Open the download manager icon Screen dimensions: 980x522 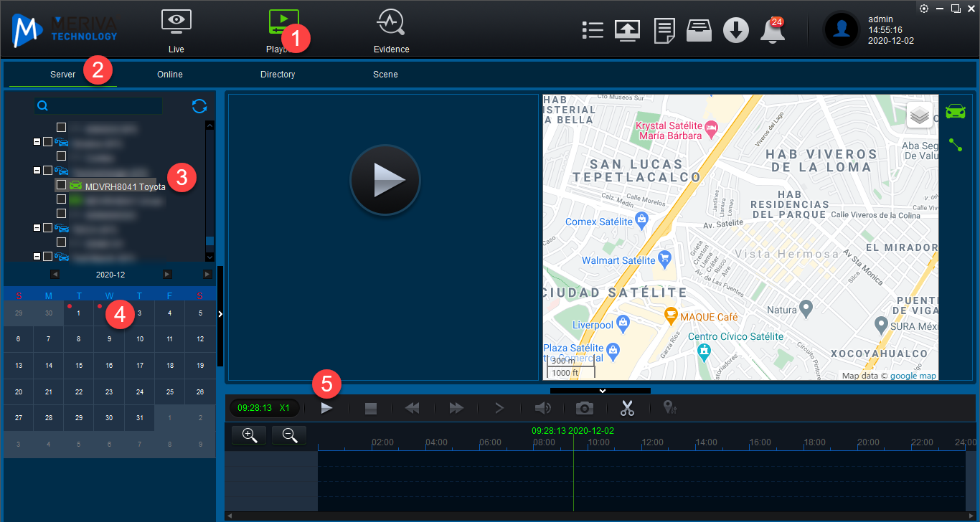click(x=735, y=30)
